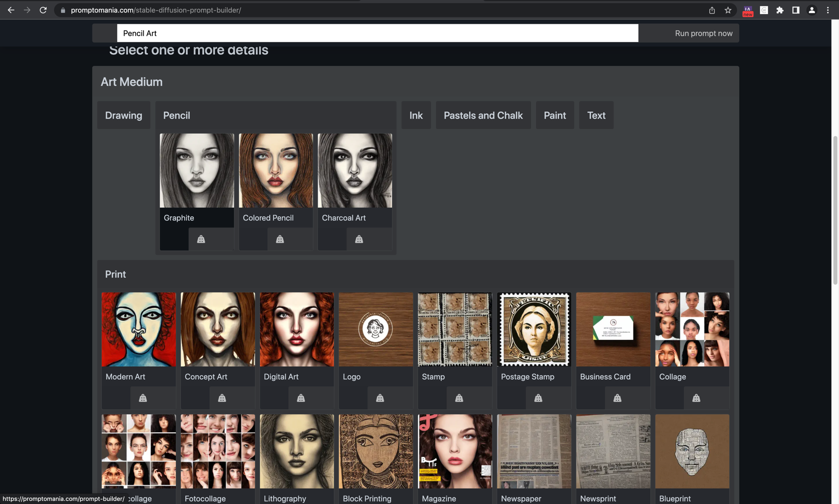The width and height of the screenshot is (839, 504).
Task: Select the Graphite thumbnail
Action: 197,170
